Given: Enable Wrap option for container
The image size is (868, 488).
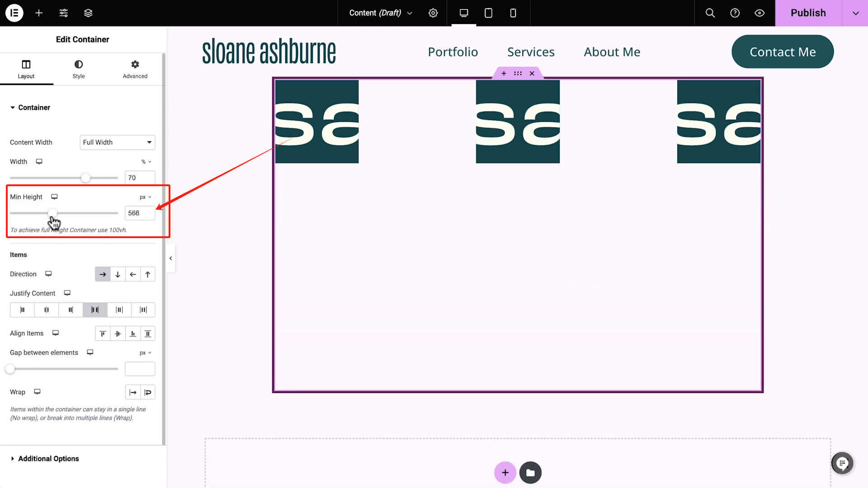Looking at the screenshot, I should pos(148,392).
